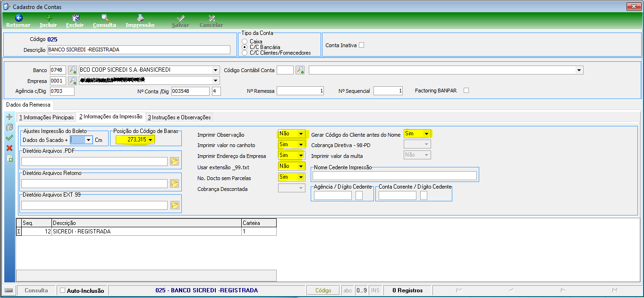Click the Cancelar toolbar icon
644x298 pixels.
click(212, 18)
